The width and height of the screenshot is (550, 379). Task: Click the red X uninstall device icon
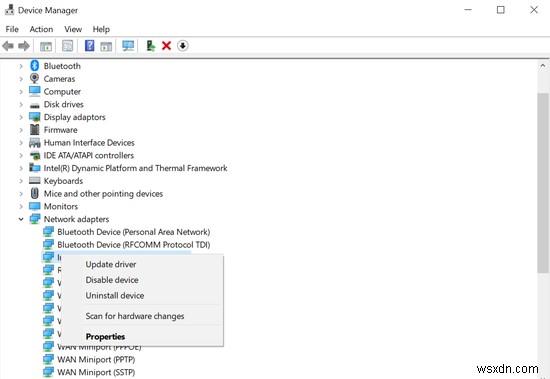click(166, 46)
